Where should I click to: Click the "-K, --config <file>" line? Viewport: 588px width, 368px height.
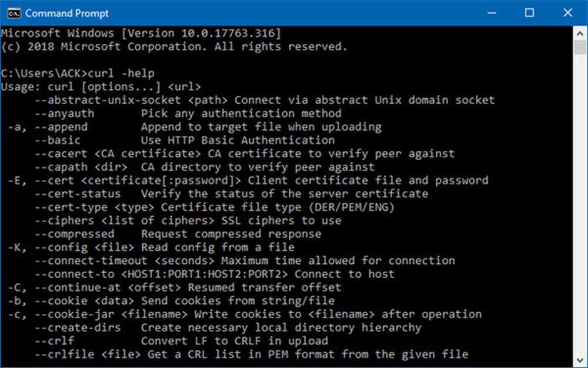tap(151, 247)
